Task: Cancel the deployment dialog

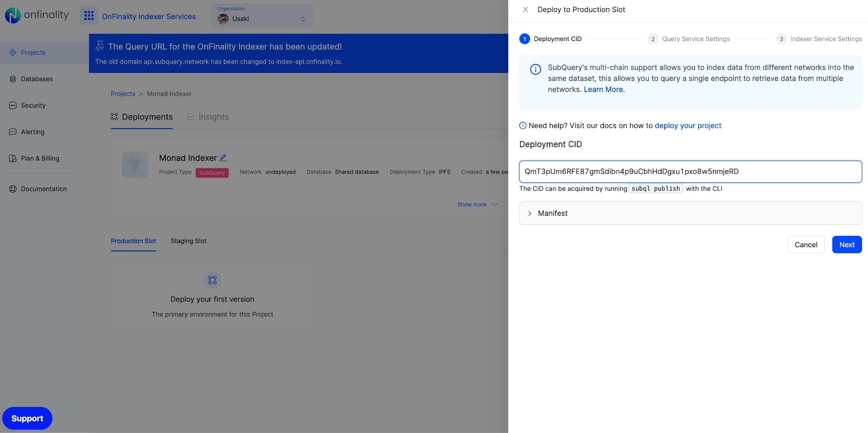Action: coord(806,244)
